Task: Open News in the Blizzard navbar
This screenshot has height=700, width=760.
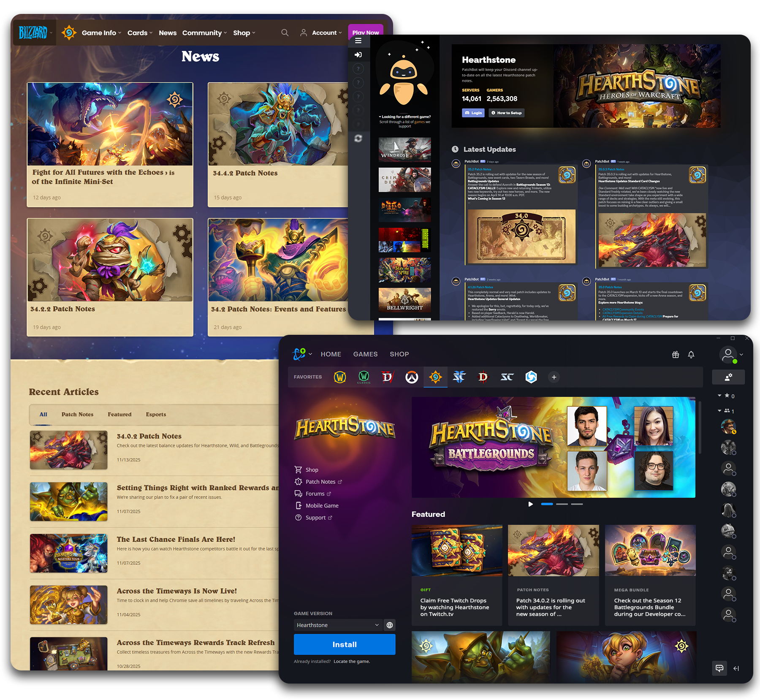Action: [168, 33]
